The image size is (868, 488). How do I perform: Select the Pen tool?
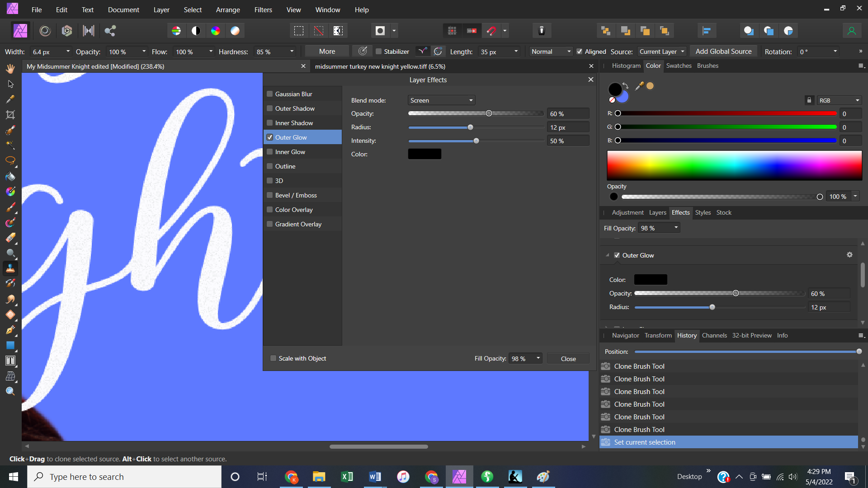pos(10,330)
